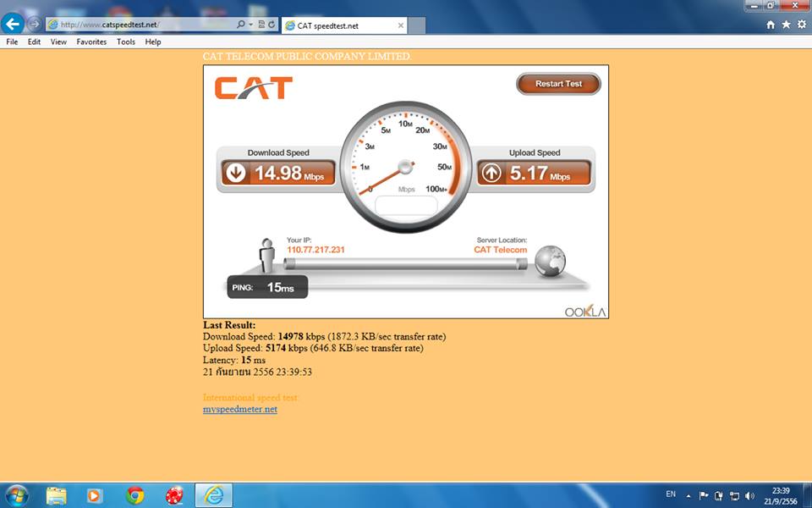Click the speedometer gauge needle hub
812x508 pixels.
point(405,167)
